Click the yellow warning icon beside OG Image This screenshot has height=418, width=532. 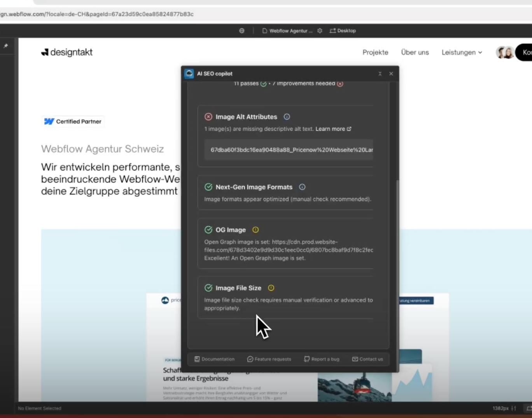255,230
